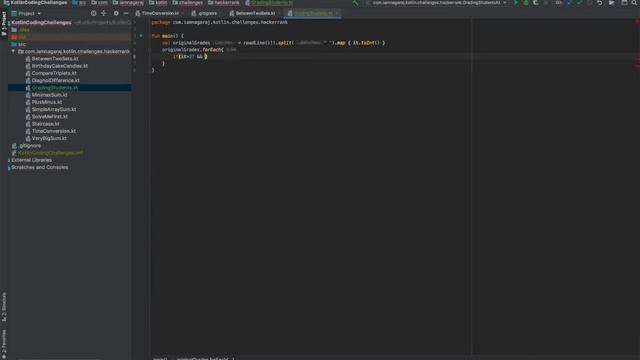Screen dimensions: 640x360
Task: Toggle the Project tool window side tab
Action: pyautogui.click(x=4, y=24)
